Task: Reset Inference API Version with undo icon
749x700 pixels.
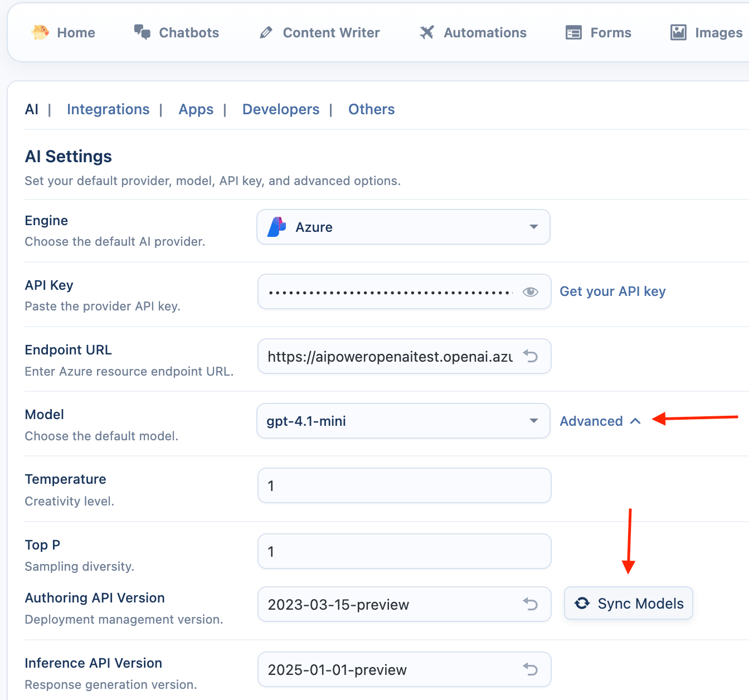Action: tap(531, 669)
